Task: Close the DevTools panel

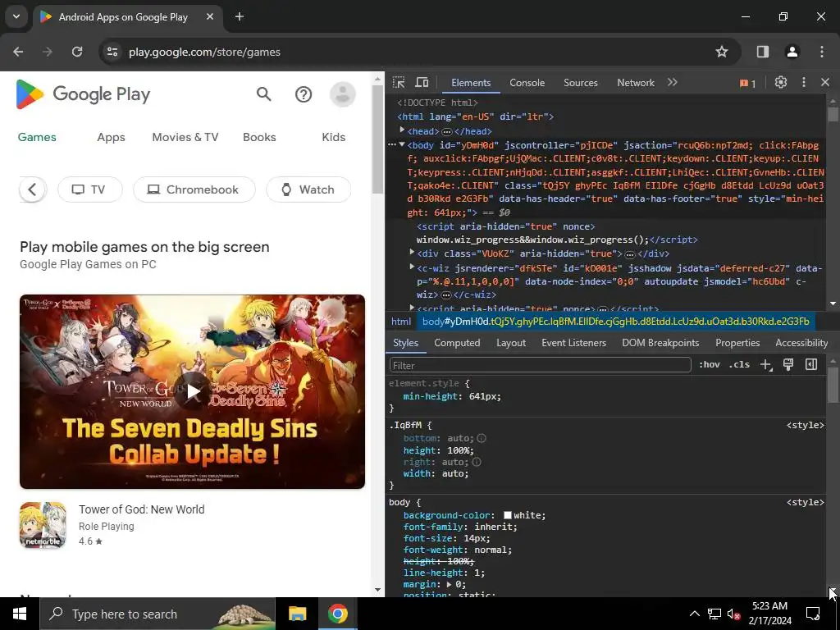Action: [825, 83]
